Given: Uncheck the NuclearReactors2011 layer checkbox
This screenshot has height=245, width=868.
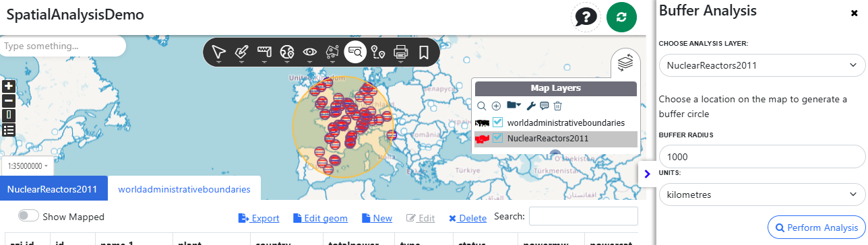Looking at the screenshot, I should pos(498,138).
